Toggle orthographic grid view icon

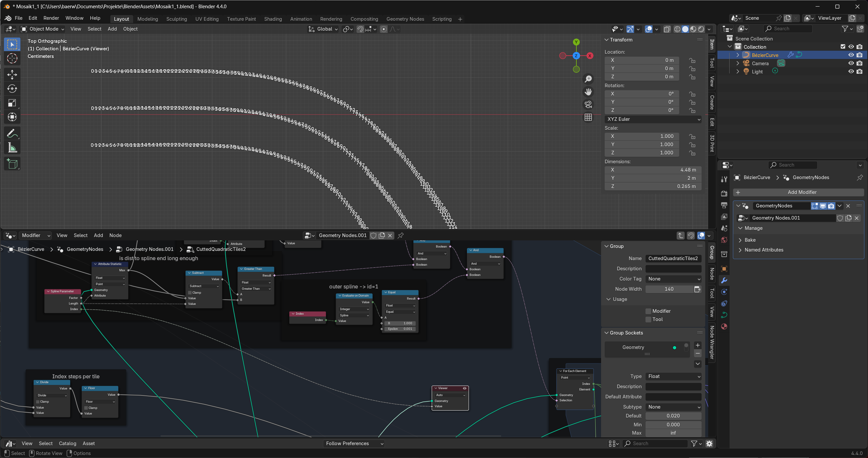[588, 117]
